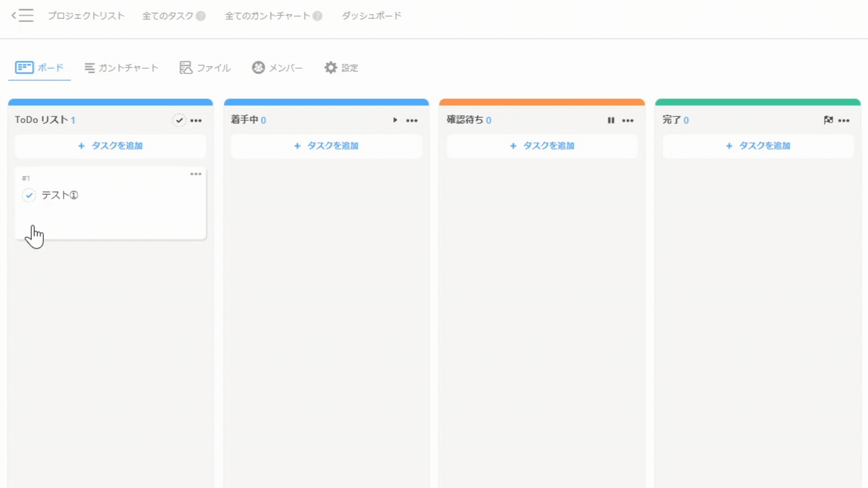This screenshot has height=488, width=868.
Task: Click the pause icon on 確認待ち column header
Action: (611, 120)
